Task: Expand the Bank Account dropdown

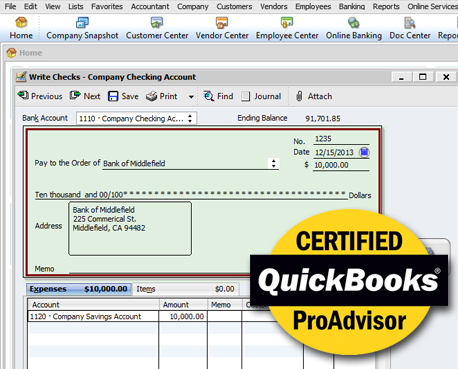Action: [190, 118]
